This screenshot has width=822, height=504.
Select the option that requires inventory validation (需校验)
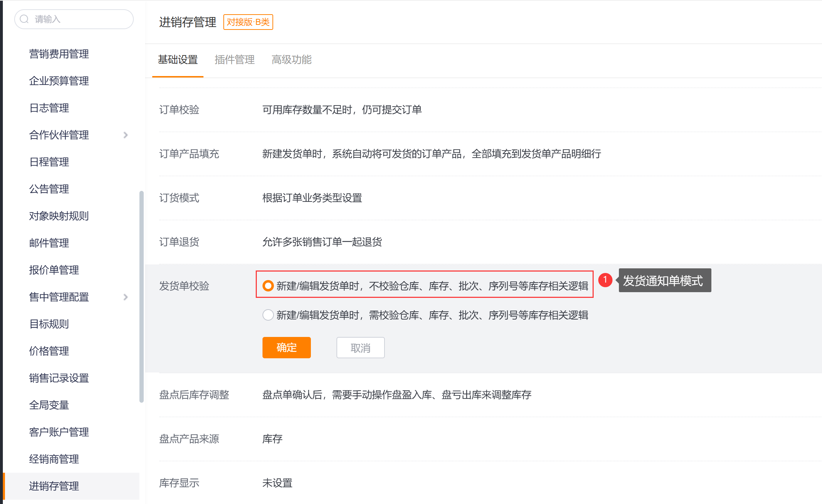pyautogui.click(x=268, y=315)
